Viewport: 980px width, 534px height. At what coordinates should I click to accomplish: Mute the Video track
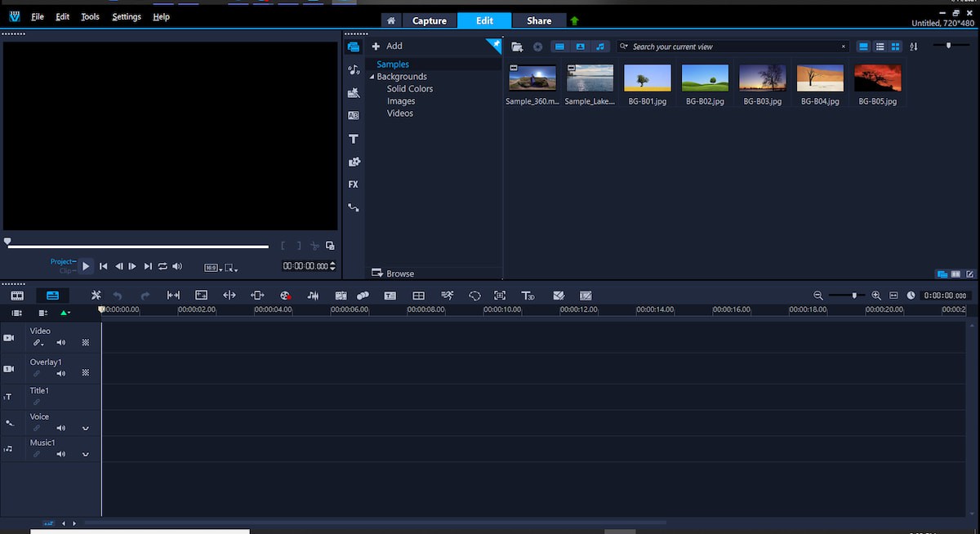click(x=60, y=342)
